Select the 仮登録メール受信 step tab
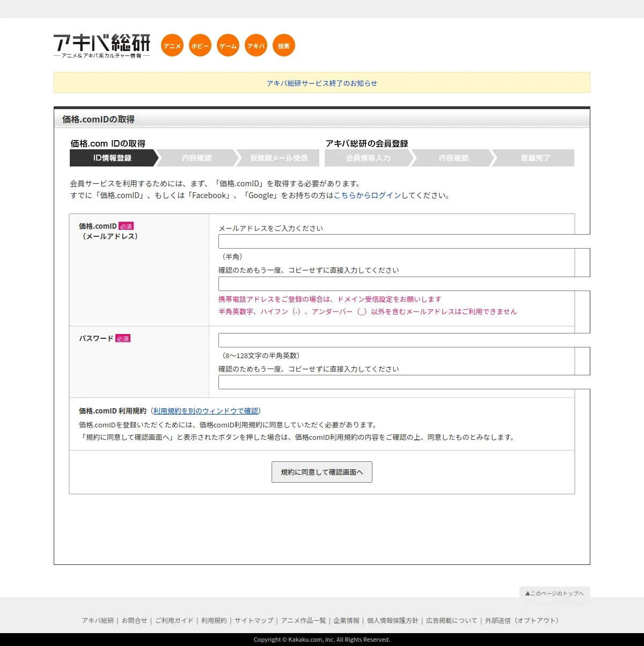The image size is (644, 646). click(279, 158)
